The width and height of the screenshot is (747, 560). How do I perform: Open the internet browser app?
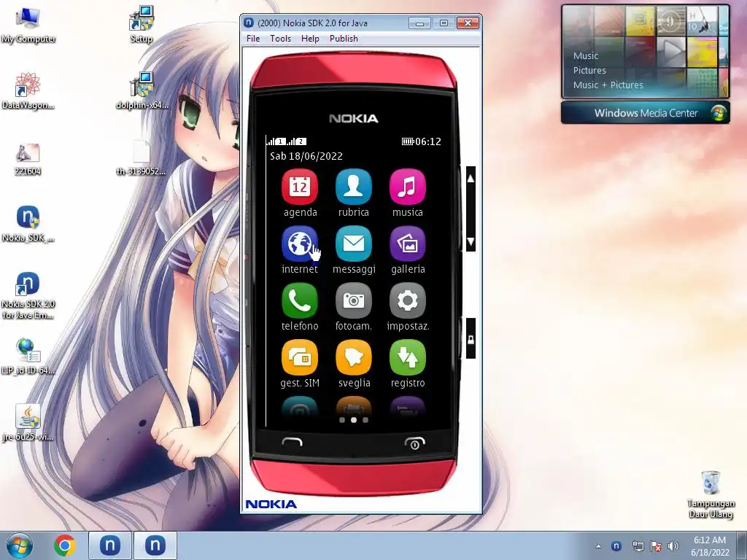tap(300, 244)
